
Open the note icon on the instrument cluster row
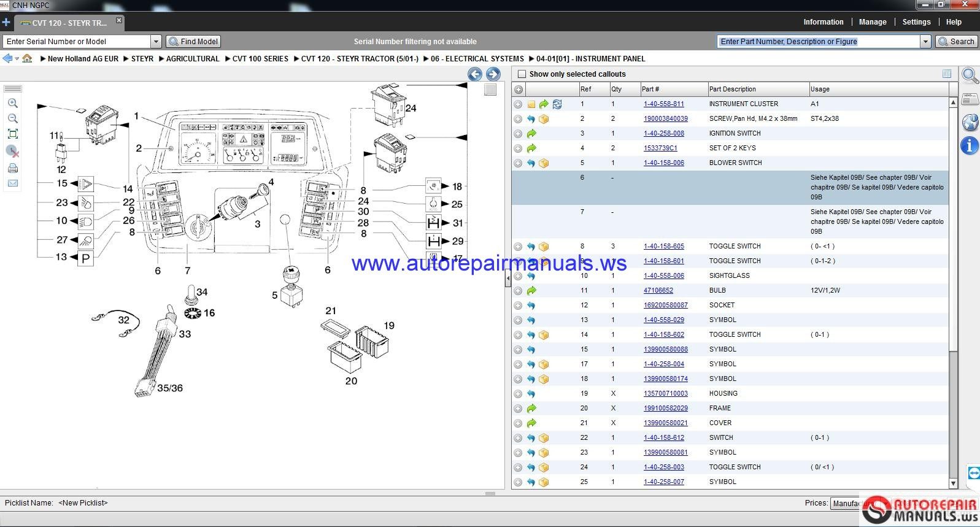point(531,104)
